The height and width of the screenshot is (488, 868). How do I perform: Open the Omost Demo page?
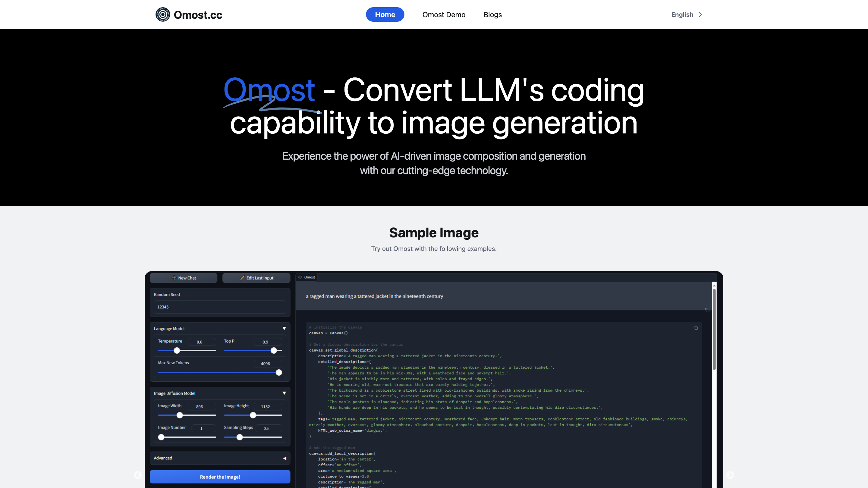coord(444,14)
